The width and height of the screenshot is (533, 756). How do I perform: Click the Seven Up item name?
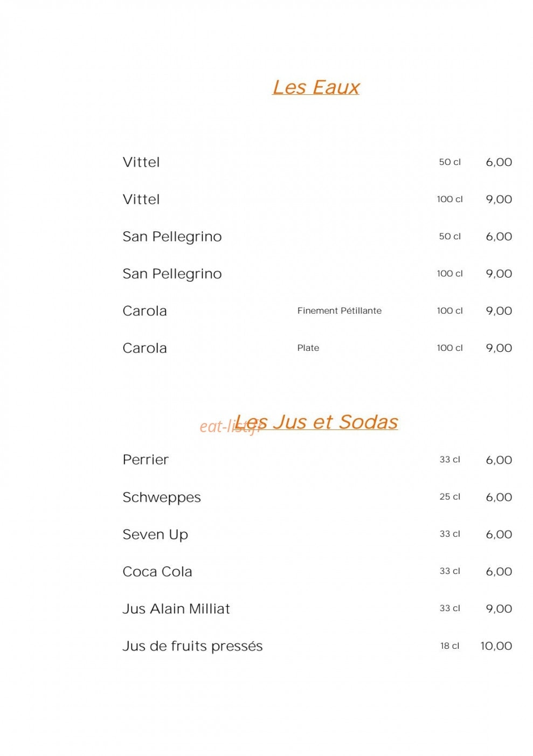pos(155,535)
